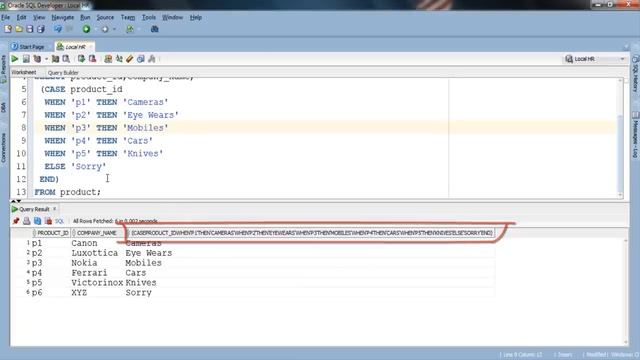640x360 pixels.
Task: Sort by the COMPANY_NAME column header
Action: pyautogui.click(x=97, y=233)
